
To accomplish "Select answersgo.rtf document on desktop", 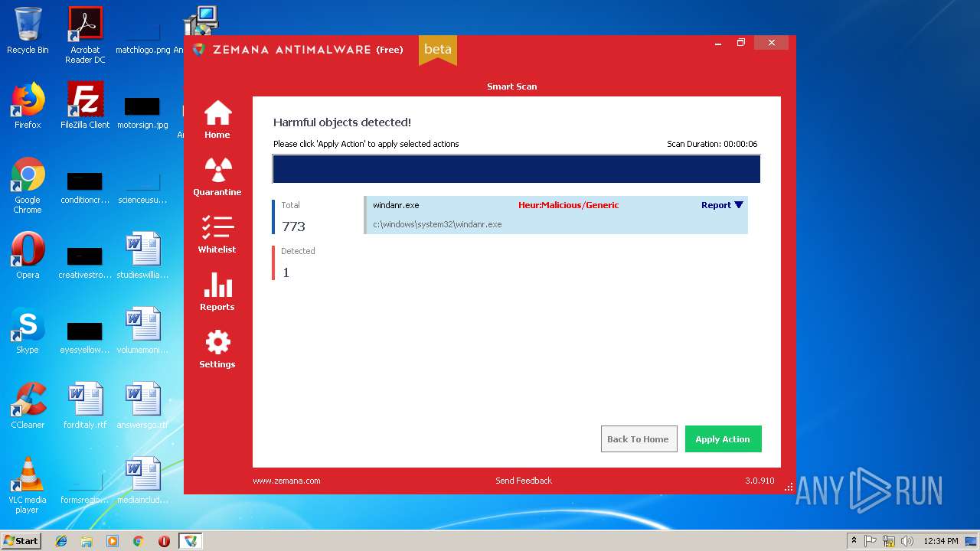I will (142, 406).
